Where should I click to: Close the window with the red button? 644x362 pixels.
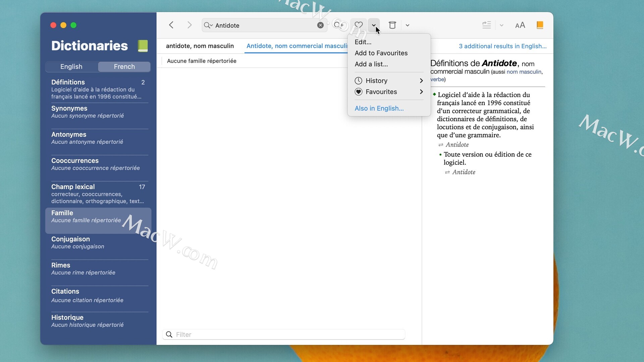click(x=53, y=25)
